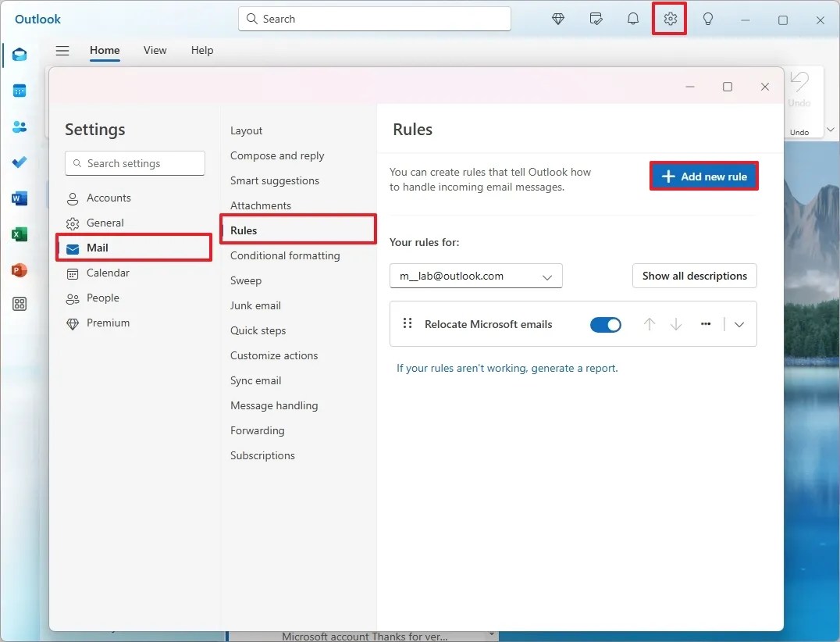The width and height of the screenshot is (840, 642).
Task: Click Add new rule
Action: 703,176
